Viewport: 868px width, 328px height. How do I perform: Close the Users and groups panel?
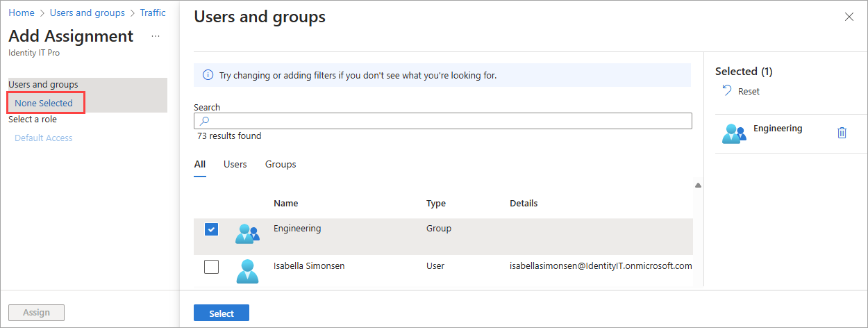(x=849, y=17)
